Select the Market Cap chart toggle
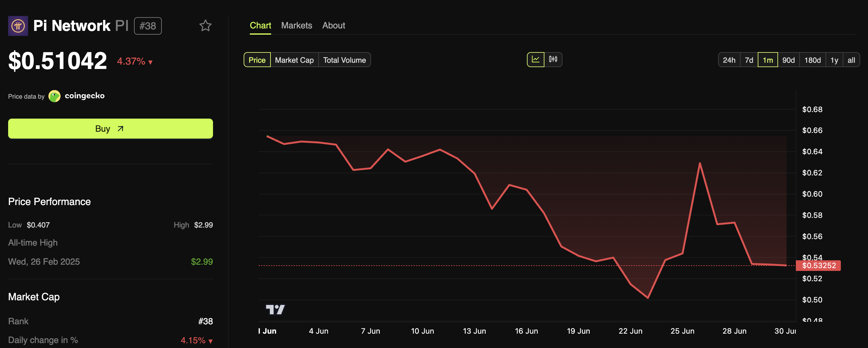This screenshot has height=348, width=868. 294,60
